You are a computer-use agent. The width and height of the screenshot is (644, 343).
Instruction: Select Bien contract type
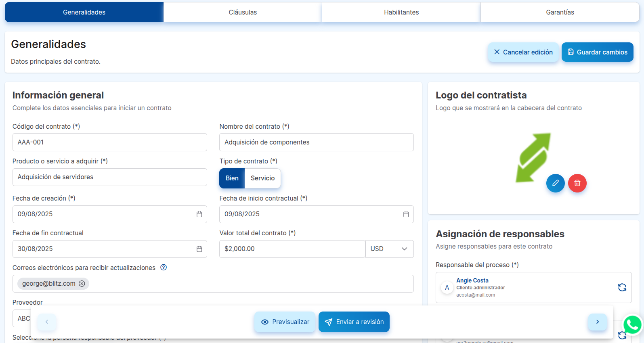[x=232, y=178]
